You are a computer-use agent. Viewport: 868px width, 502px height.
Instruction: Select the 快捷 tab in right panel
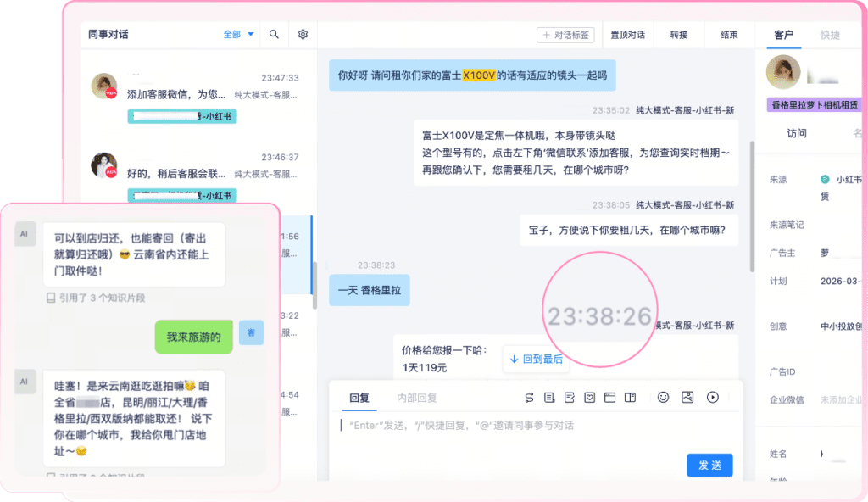click(830, 35)
